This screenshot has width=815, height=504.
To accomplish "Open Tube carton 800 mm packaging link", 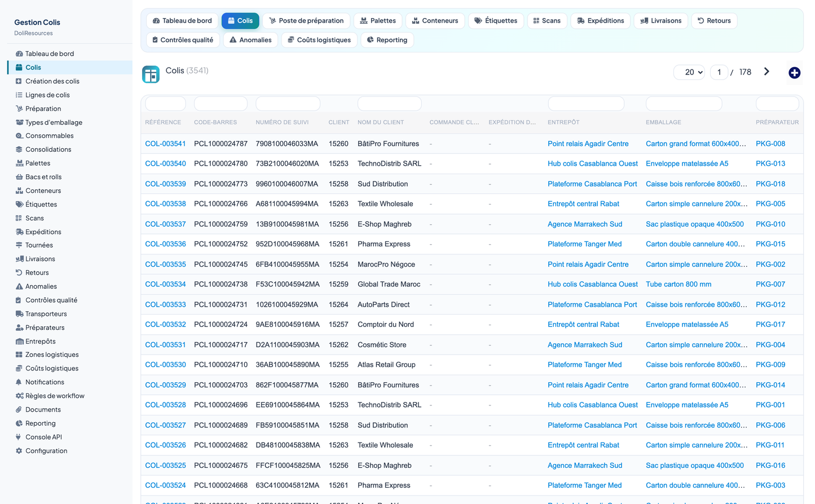I will [679, 284].
